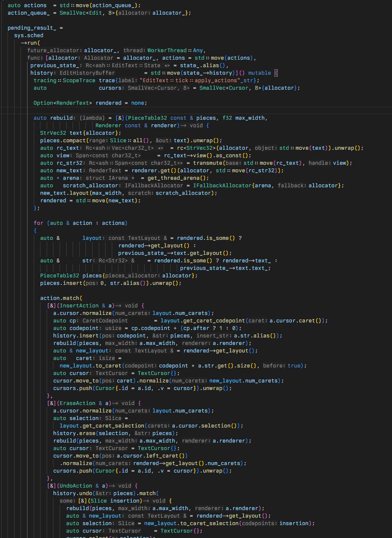The image size is (392, 538).
Task: Click the 'auto cp: CaretCodepoint' line
Action: point(191,321)
